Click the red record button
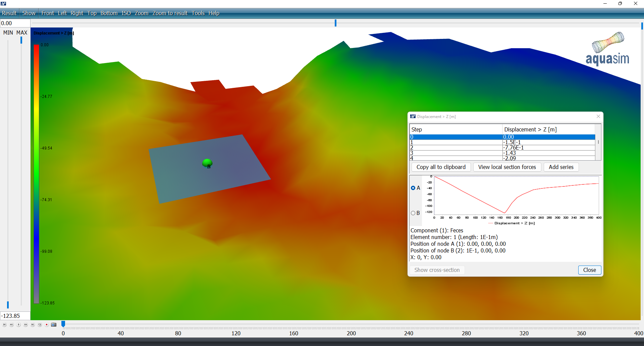 [47, 325]
